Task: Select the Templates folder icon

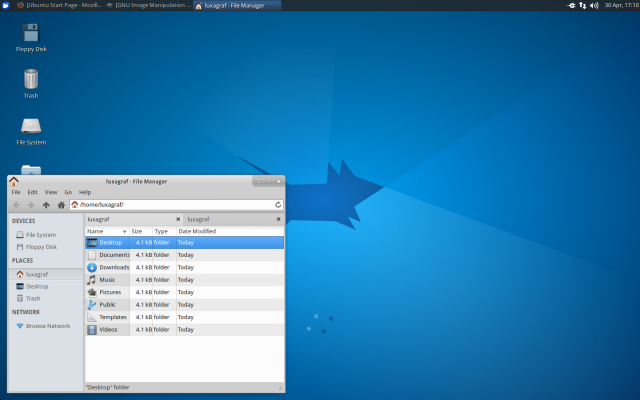Action: tap(92, 317)
